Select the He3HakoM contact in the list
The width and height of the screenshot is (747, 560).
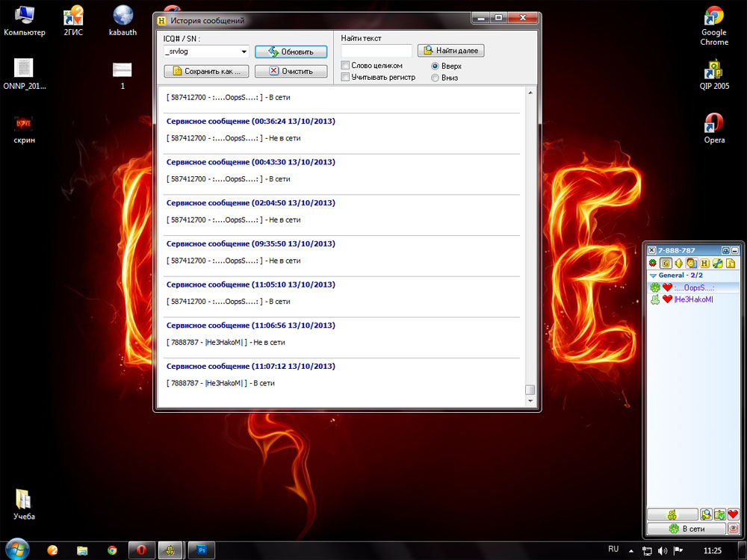pos(693,299)
